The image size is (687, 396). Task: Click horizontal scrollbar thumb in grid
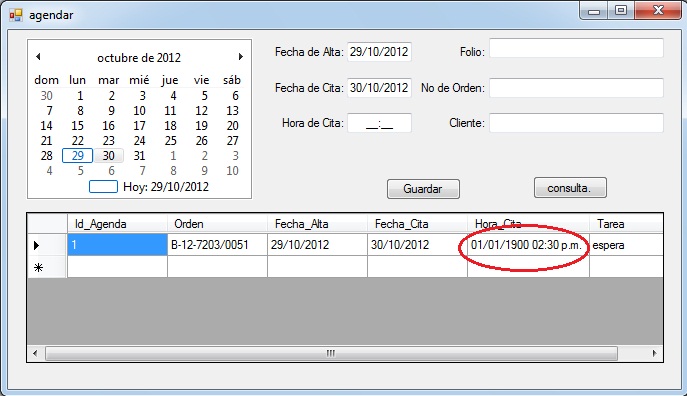coord(331,353)
